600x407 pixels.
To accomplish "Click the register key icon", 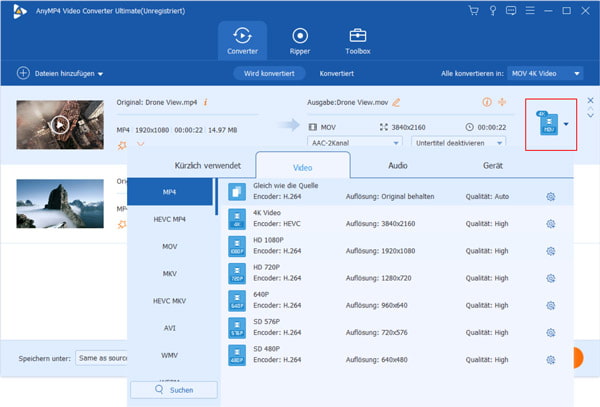I will [493, 11].
